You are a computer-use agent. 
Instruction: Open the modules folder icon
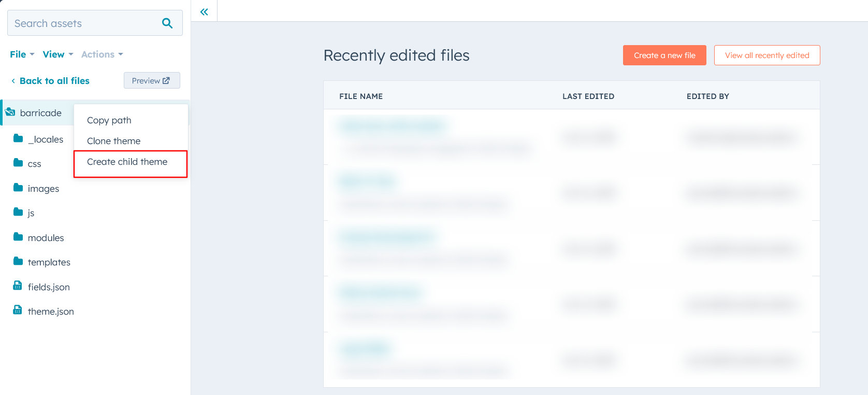click(x=17, y=237)
